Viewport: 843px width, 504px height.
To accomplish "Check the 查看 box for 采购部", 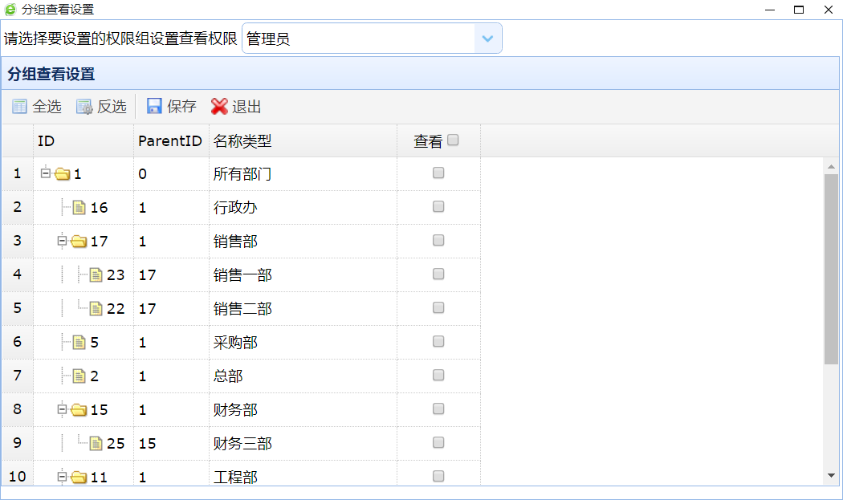I will pos(438,341).
